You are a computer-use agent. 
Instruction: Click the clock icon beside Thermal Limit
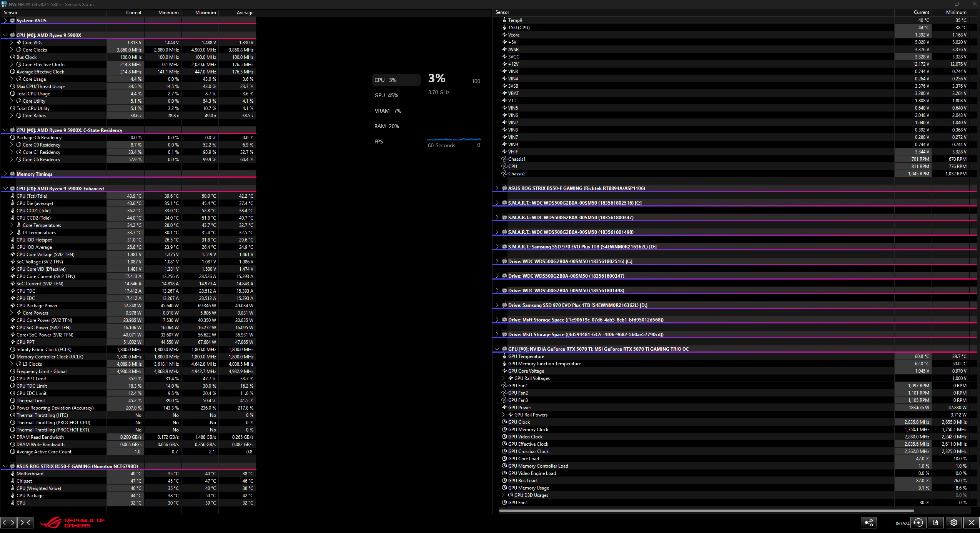pyautogui.click(x=13, y=400)
